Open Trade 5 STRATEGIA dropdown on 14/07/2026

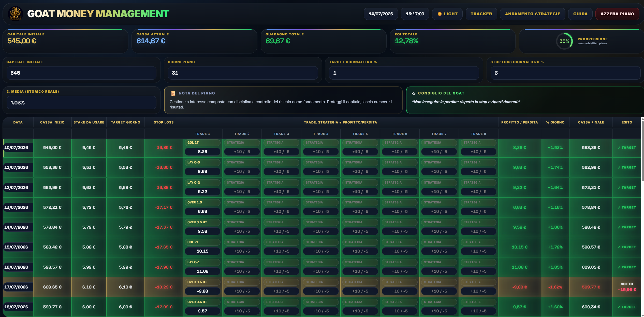click(x=360, y=222)
